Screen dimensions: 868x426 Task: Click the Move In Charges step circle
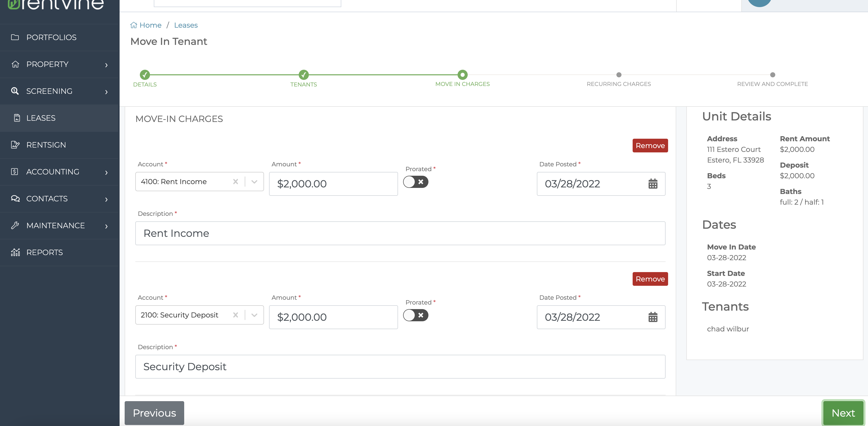point(462,75)
